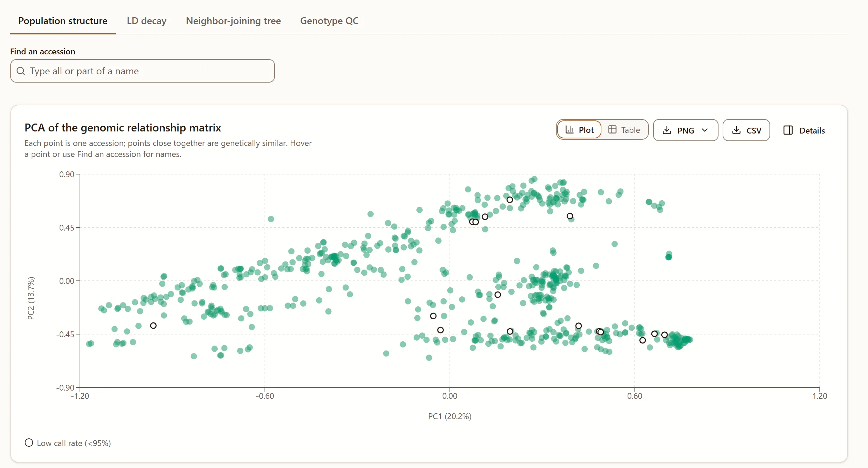Switch to Plot view
This screenshot has width=868, height=468.
[579, 130]
